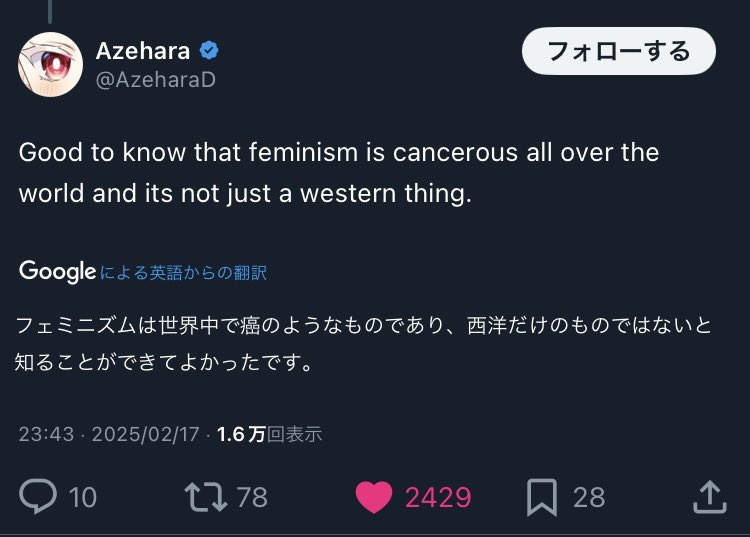Click the bookmark count 28
The image size is (750, 537).
tap(589, 497)
